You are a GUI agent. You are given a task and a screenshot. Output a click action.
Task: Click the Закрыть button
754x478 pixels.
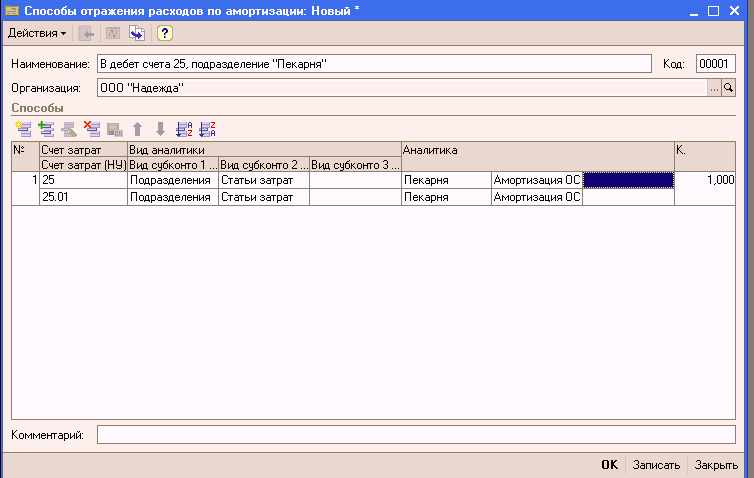(717, 465)
